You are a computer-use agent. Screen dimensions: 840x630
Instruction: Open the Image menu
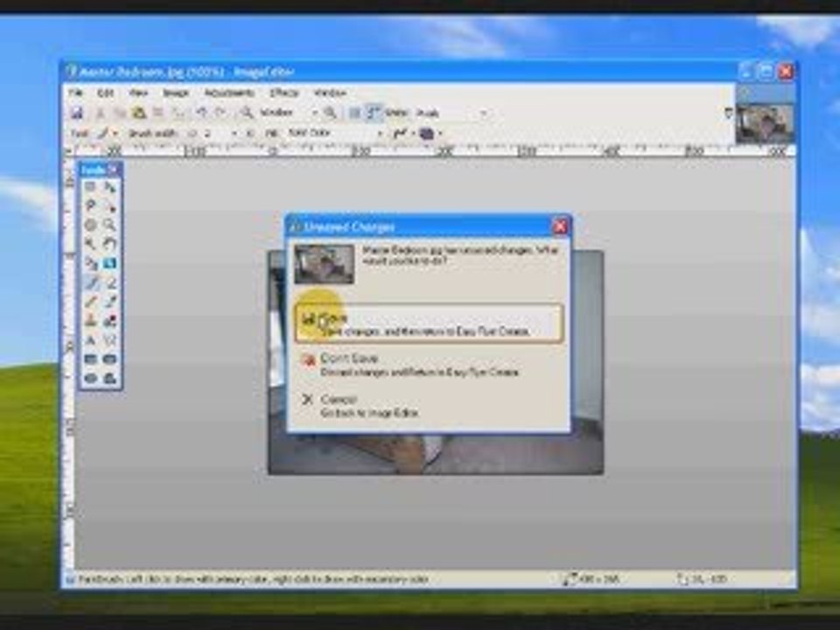point(176,93)
